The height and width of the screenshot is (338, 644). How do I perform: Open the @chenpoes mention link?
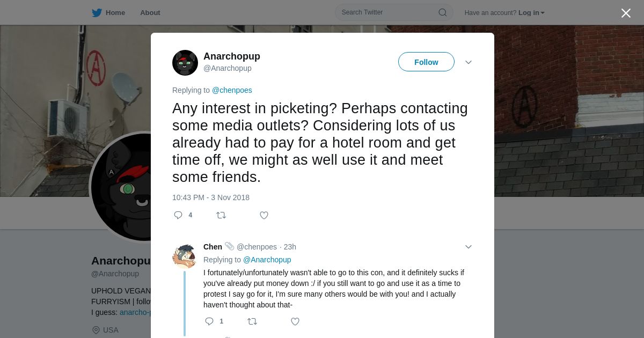232,90
